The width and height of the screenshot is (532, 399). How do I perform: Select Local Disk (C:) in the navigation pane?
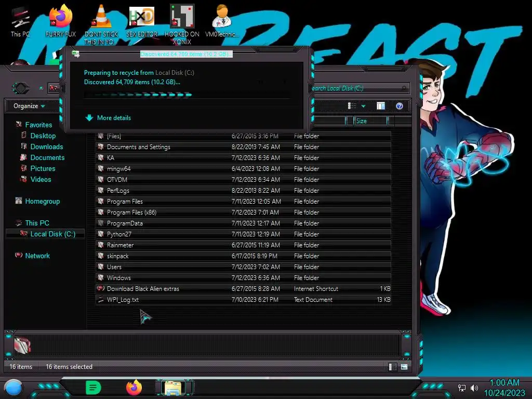point(45,234)
